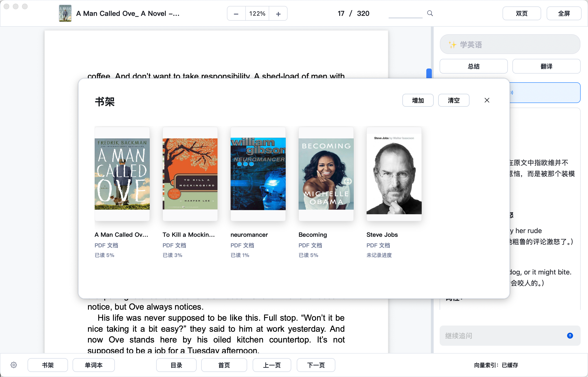This screenshot has height=377, width=588.
Task: Open the Neuromancer book cover
Action: [258, 174]
